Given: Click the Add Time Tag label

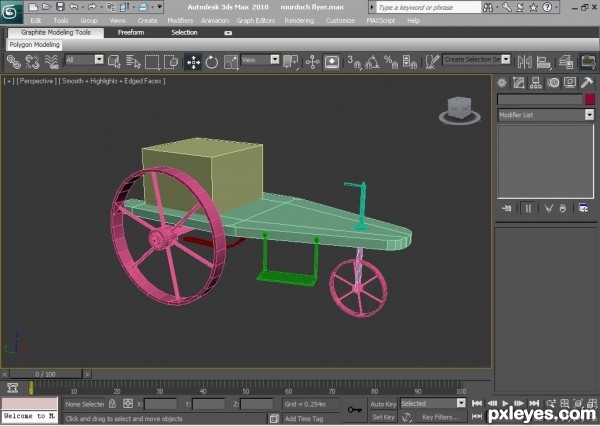Looking at the screenshot, I should (304, 419).
